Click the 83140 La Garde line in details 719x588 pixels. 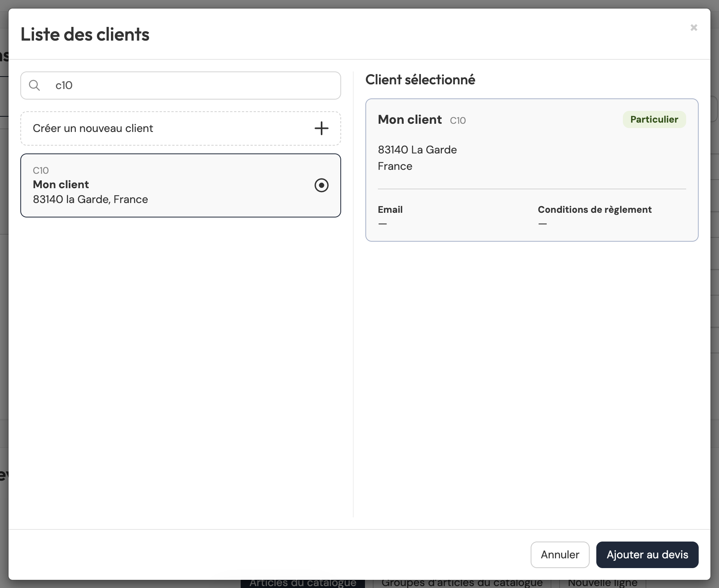[x=417, y=150]
